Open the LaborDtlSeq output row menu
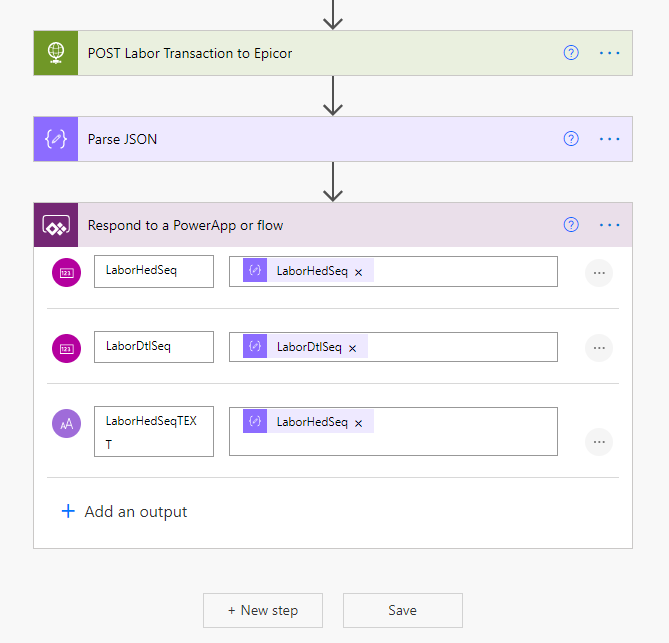The height and width of the screenshot is (643, 669). tap(599, 348)
